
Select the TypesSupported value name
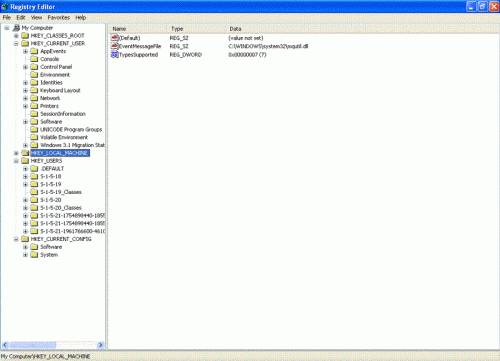138,55
